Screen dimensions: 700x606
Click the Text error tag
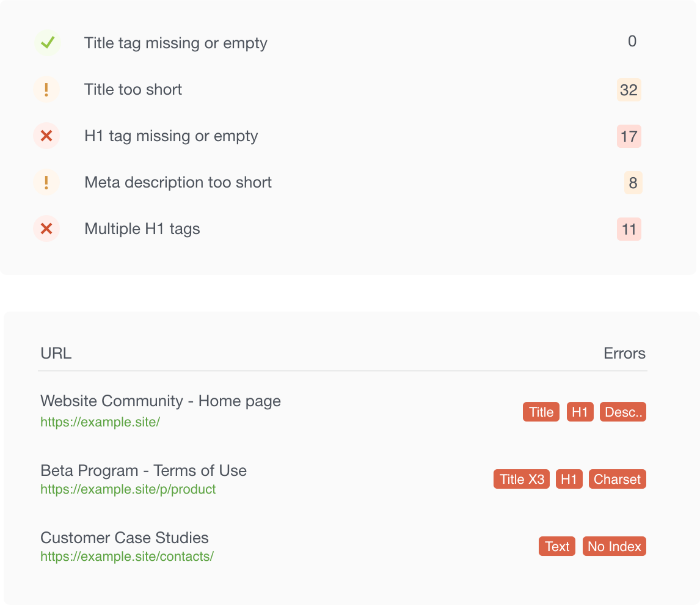(x=556, y=547)
